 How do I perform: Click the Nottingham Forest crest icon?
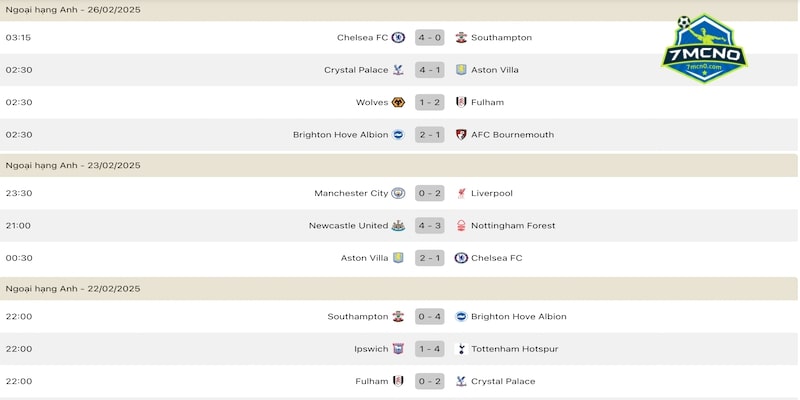click(461, 225)
